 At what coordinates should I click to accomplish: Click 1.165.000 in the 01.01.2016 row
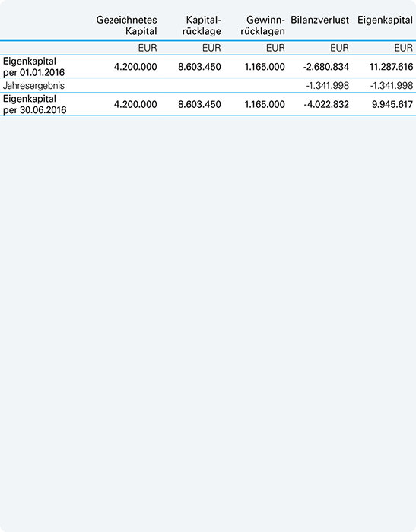pyautogui.click(x=265, y=67)
